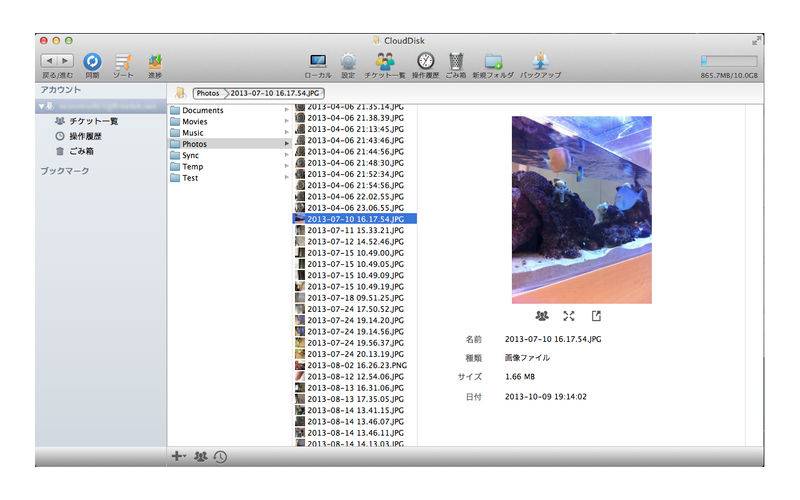This screenshot has width=800, height=500.
Task: Open the 進捗 progress icon
Action: (x=155, y=62)
